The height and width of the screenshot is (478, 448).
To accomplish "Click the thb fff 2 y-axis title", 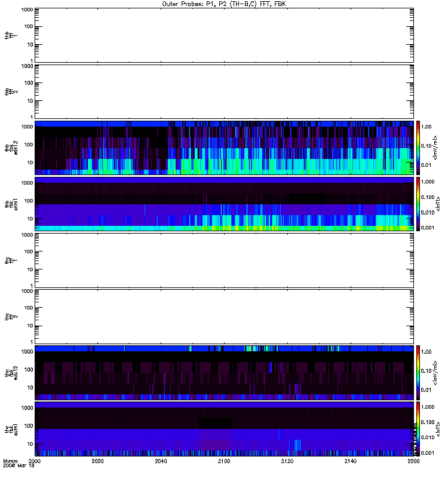I will (x=11, y=91).
